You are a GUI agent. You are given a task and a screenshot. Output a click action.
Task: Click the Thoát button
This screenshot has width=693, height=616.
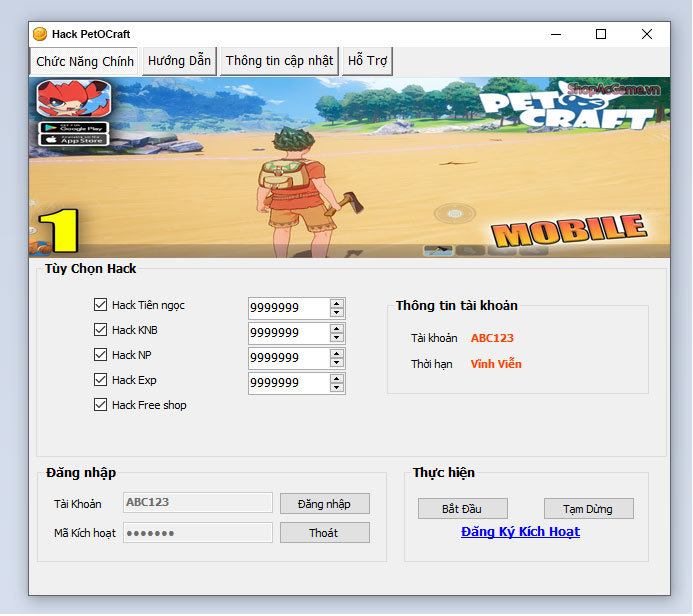[x=325, y=533]
